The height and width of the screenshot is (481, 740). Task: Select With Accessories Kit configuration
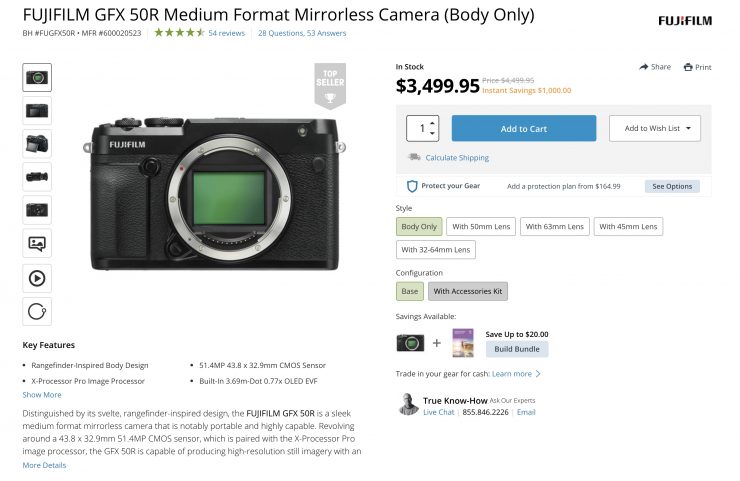click(468, 291)
